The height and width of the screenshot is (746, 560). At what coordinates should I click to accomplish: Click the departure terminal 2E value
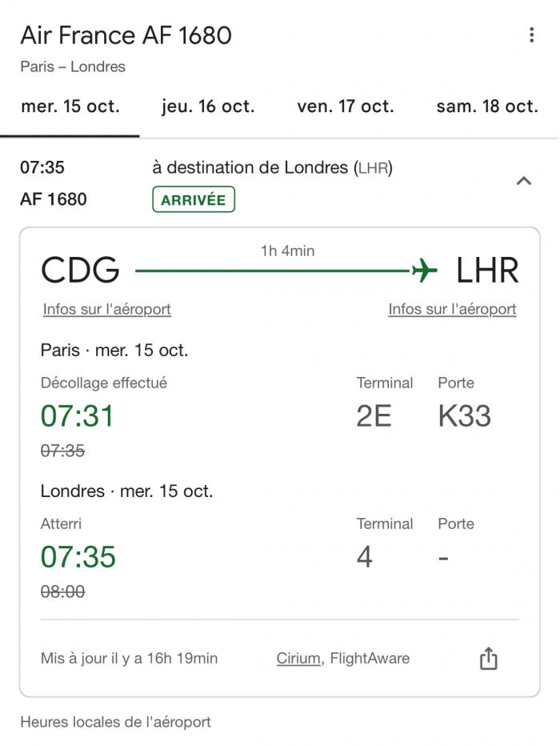[374, 416]
